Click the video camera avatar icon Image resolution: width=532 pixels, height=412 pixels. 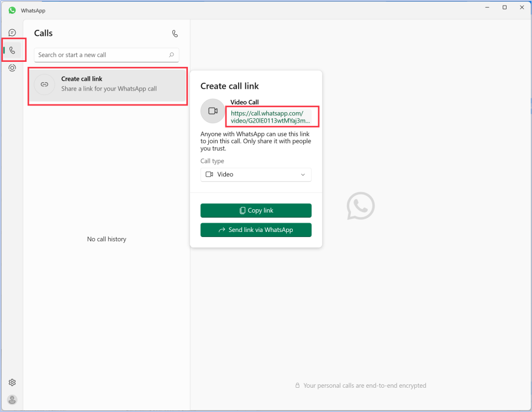coord(213,111)
